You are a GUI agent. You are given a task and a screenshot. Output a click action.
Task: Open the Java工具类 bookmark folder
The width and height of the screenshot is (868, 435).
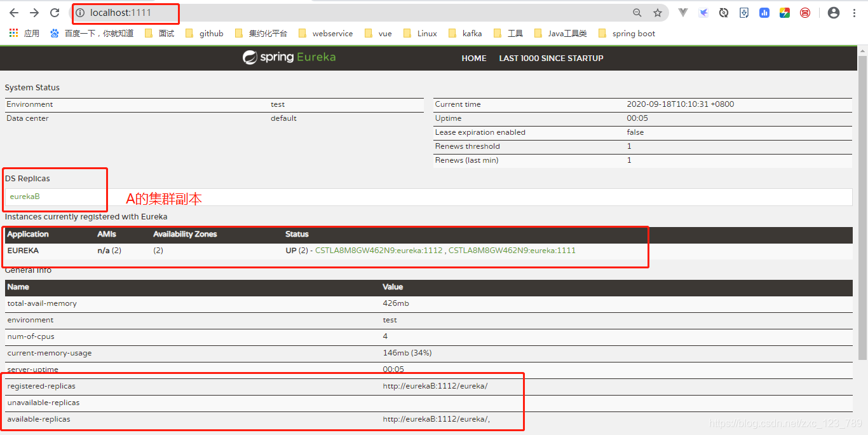click(560, 34)
